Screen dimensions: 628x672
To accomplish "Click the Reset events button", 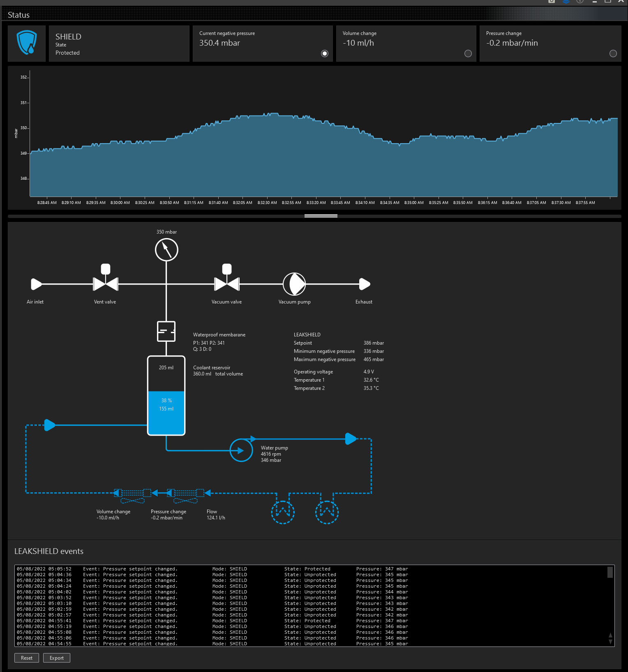I will click(x=27, y=658).
